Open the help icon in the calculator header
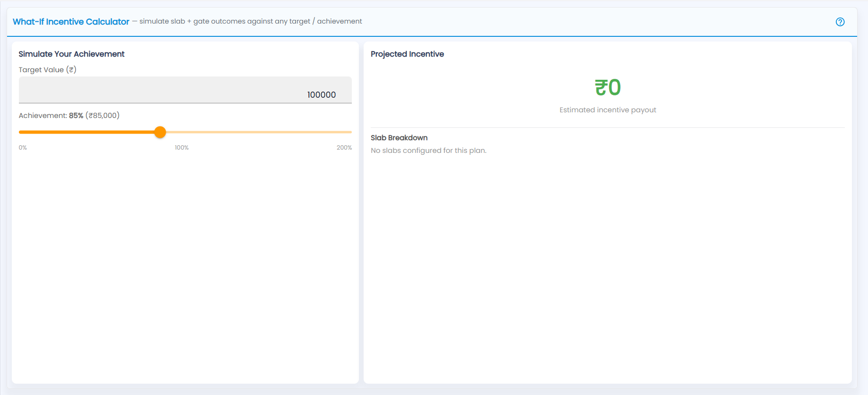The image size is (868, 395). 840,22
